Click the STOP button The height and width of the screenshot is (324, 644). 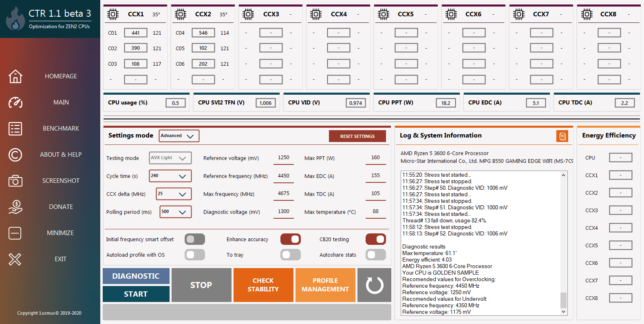click(x=201, y=285)
